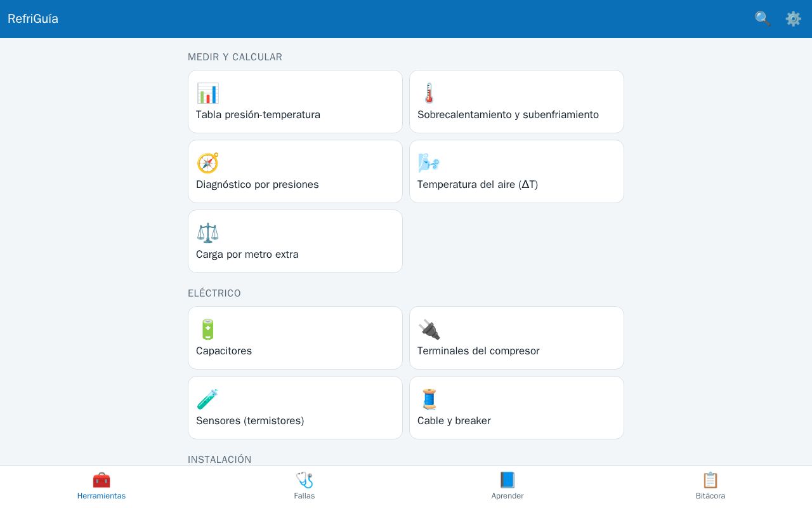Open Temperatura del aire (ΔT) card

[516, 171]
